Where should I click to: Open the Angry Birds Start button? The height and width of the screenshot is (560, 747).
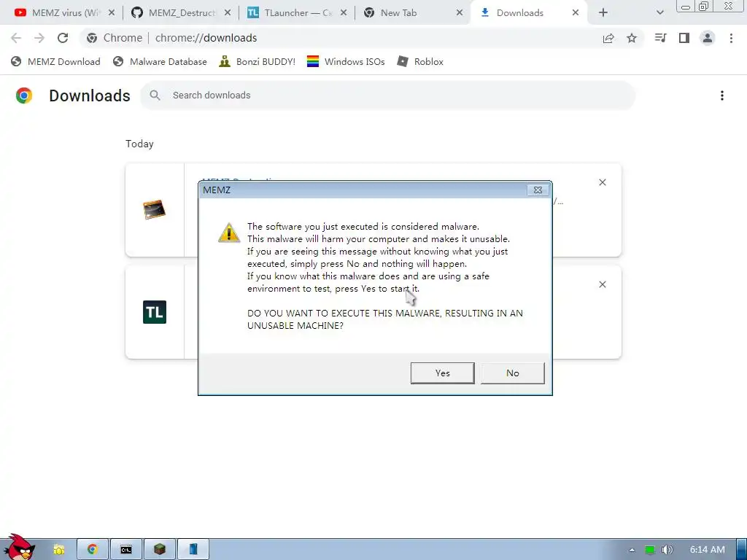[x=20, y=548]
